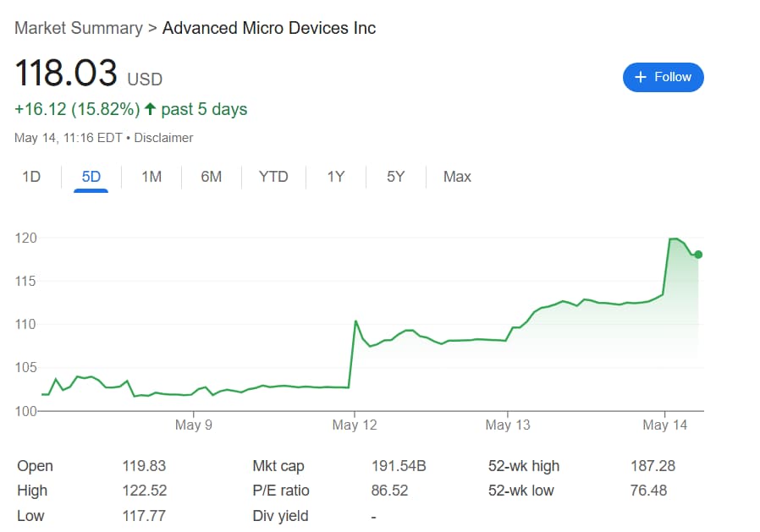Select the YTD chart tab
The height and width of the screenshot is (532, 760).
pyautogui.click(x=273, y=177)
